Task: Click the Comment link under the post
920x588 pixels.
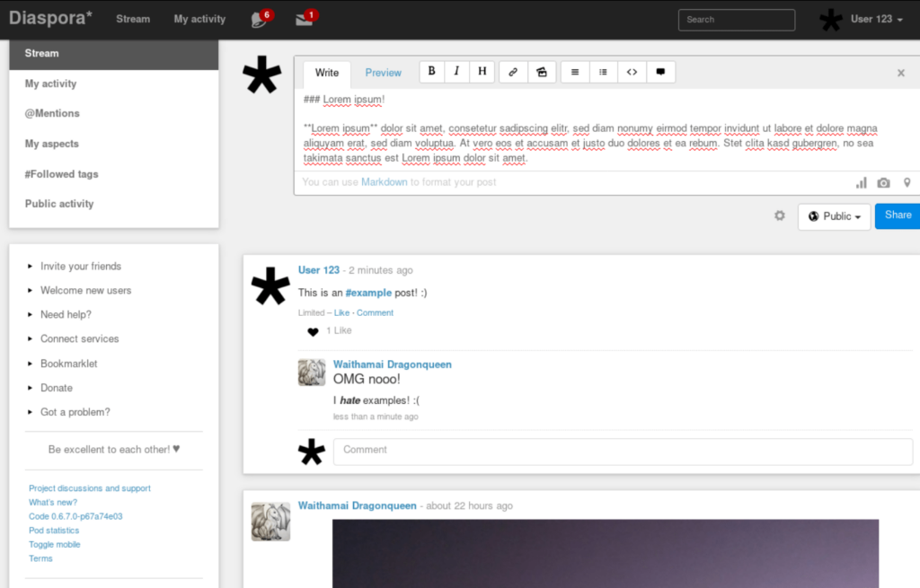Action: click(x=375, y=313)
